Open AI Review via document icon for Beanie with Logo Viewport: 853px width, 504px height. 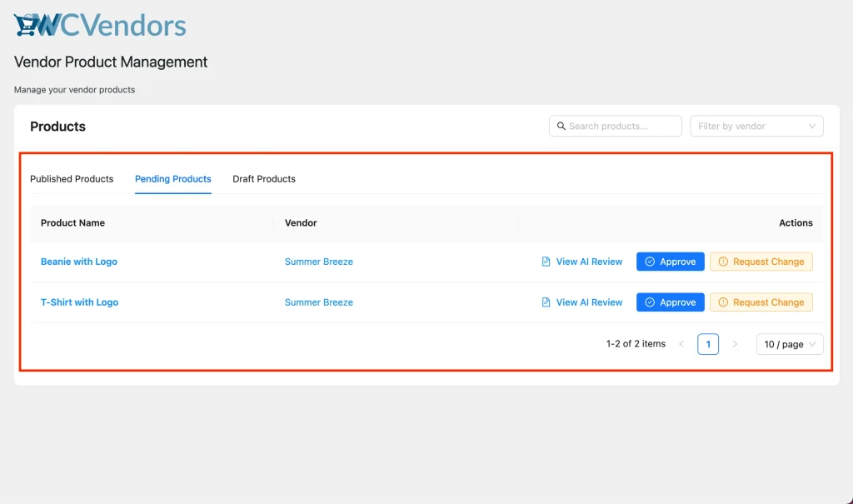click(546, 261)
